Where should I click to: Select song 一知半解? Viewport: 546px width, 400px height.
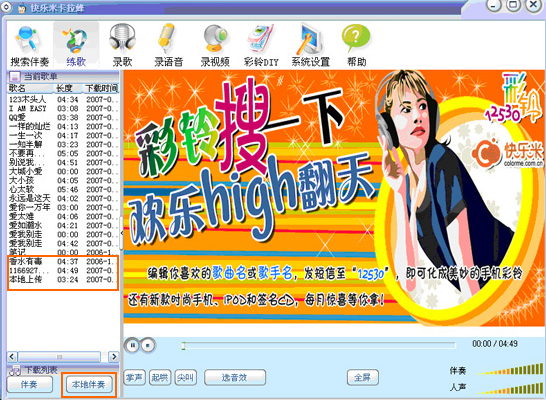click(63, 144)
